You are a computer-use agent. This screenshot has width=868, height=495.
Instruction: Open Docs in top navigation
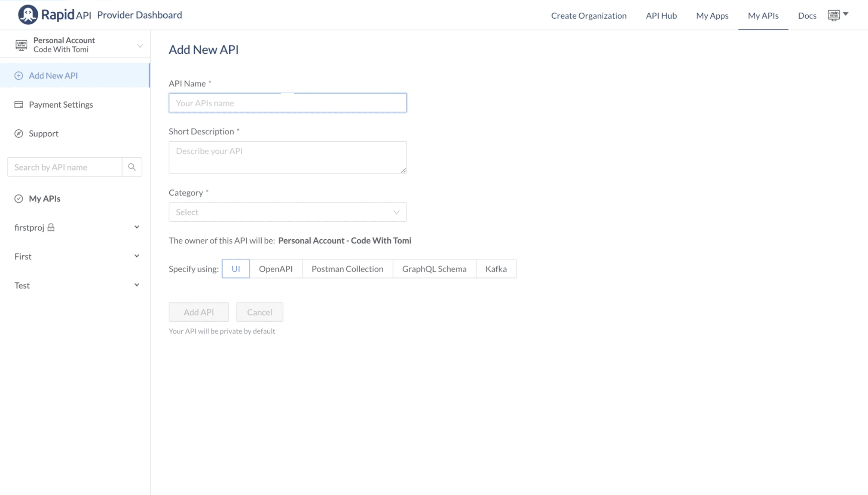pos(807,16)
